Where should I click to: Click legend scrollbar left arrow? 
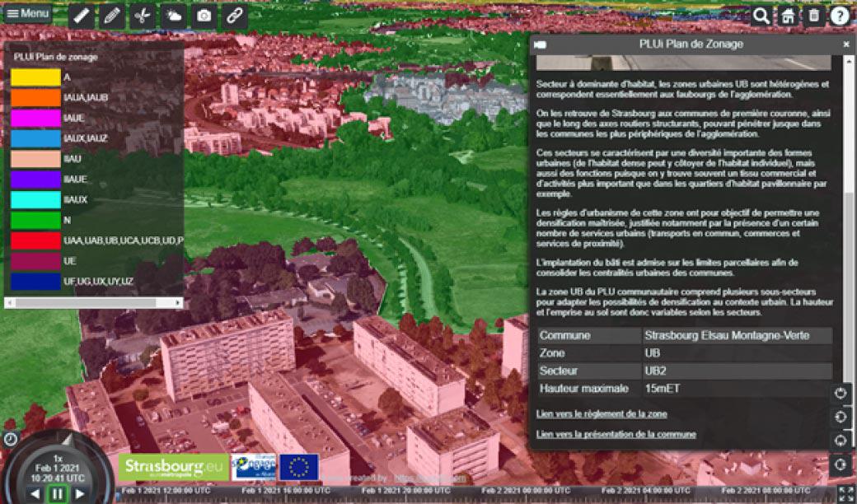9,302
